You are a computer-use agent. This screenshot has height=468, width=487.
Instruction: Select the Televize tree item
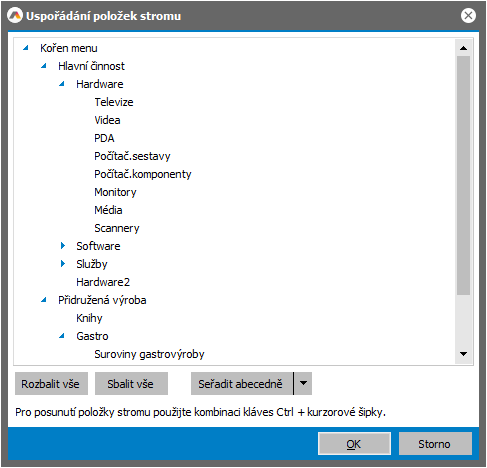click(114, 102)
